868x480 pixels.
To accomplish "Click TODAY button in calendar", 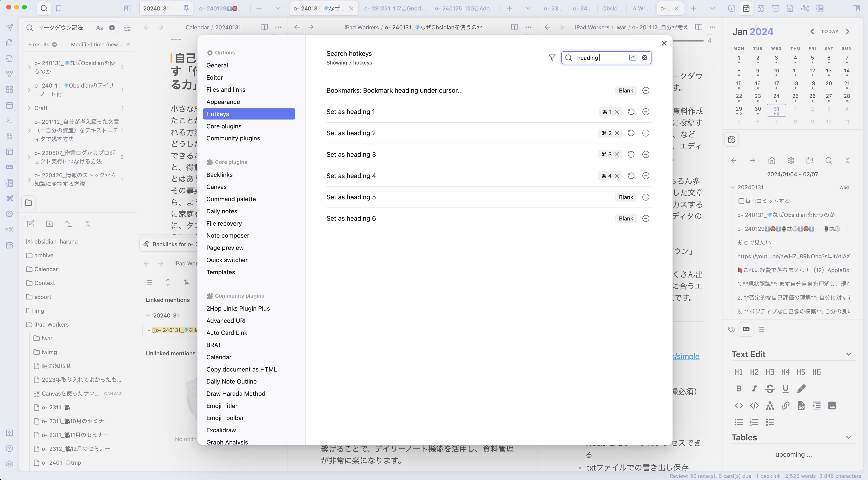I will point(829,32).
